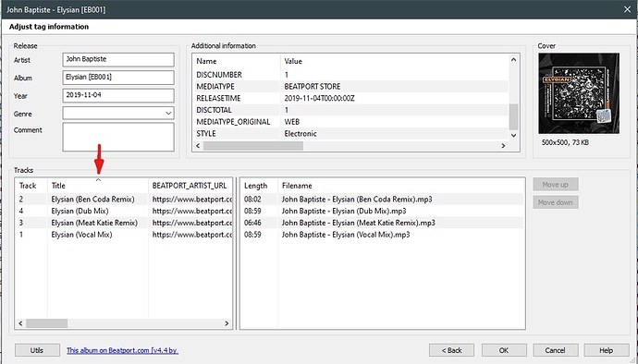Select file Elysian (Vocal Mix).mp3
Image resolution: width=638 pixels, height=364 pixels.
[x=346, y=235]
